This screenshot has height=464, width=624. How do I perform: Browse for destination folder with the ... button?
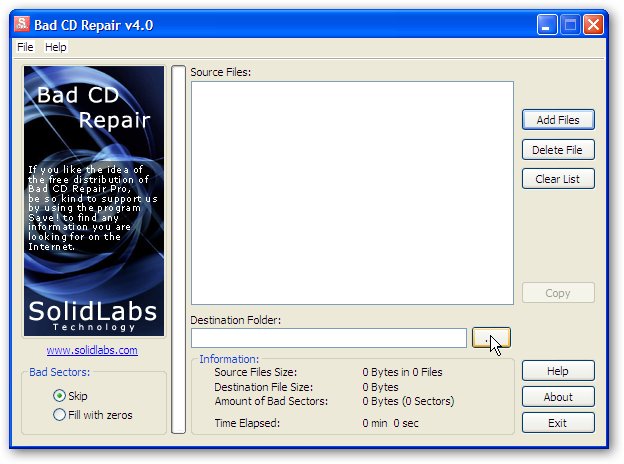tap(491, 338)
